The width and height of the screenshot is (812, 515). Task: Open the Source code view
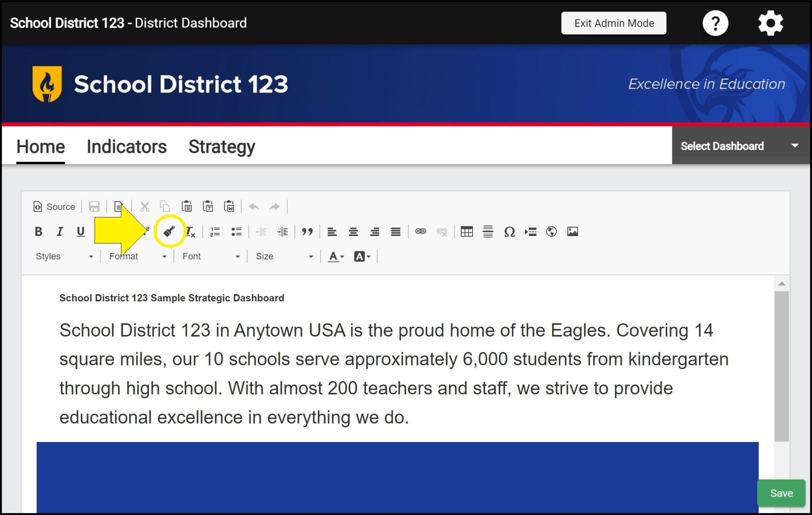point(54,207)
